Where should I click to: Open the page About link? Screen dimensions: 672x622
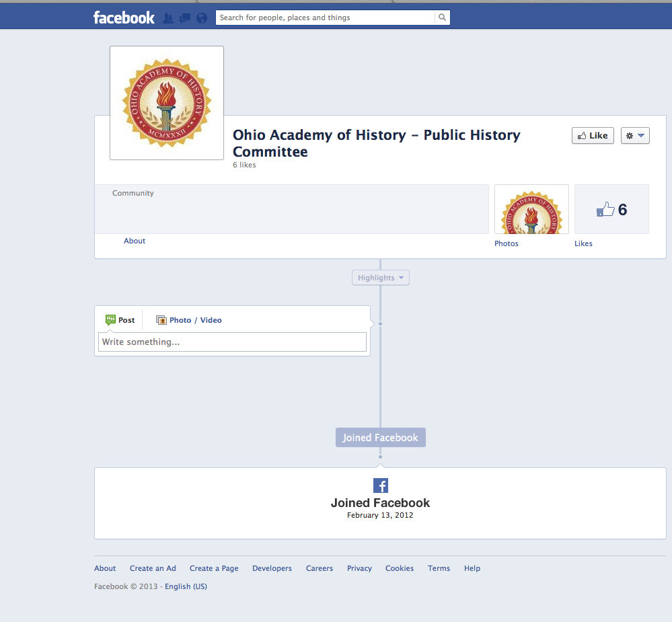135,241
